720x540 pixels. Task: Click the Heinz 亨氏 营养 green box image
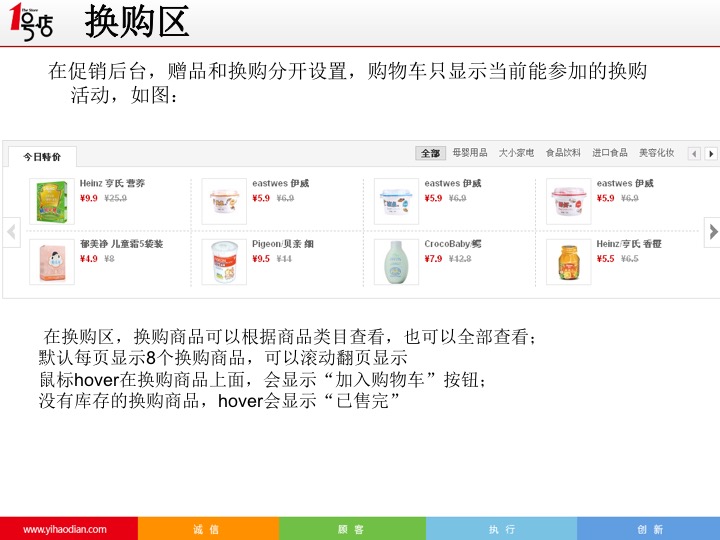tap(52, 201)
